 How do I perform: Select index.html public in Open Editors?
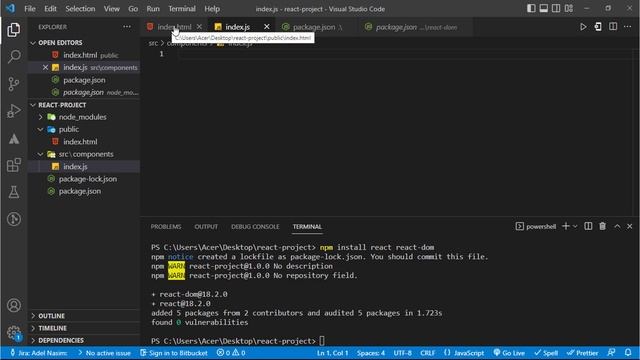[x=84, y=55]
